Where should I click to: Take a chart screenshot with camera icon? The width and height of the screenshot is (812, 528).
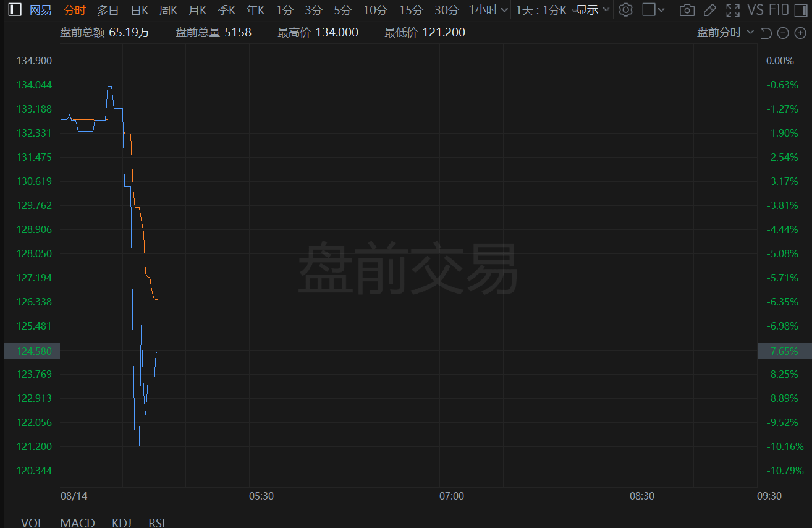coord(686,10)
